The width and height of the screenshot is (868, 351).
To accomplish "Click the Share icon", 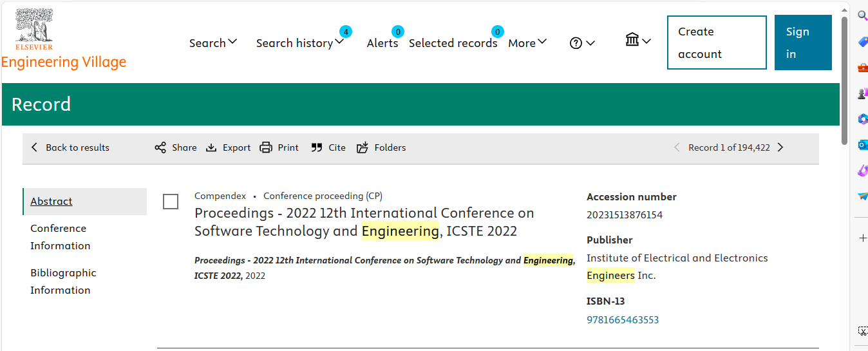I will (160, 147).
